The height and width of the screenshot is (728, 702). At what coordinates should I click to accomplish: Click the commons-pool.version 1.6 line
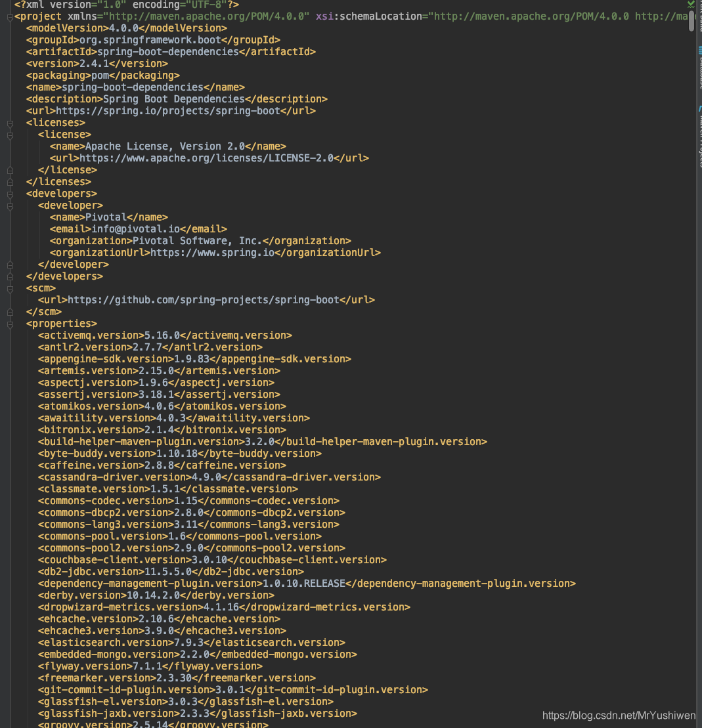point(181,537)
